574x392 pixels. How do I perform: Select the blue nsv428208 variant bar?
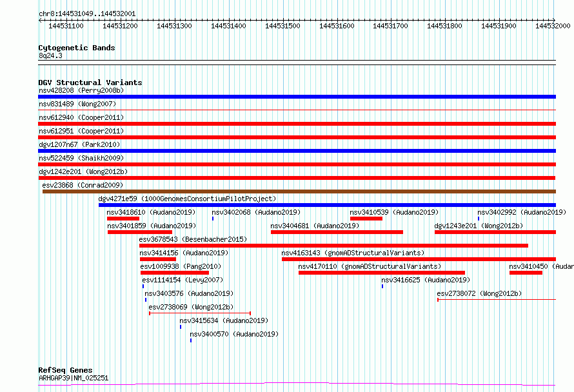[x=297, y=97]
